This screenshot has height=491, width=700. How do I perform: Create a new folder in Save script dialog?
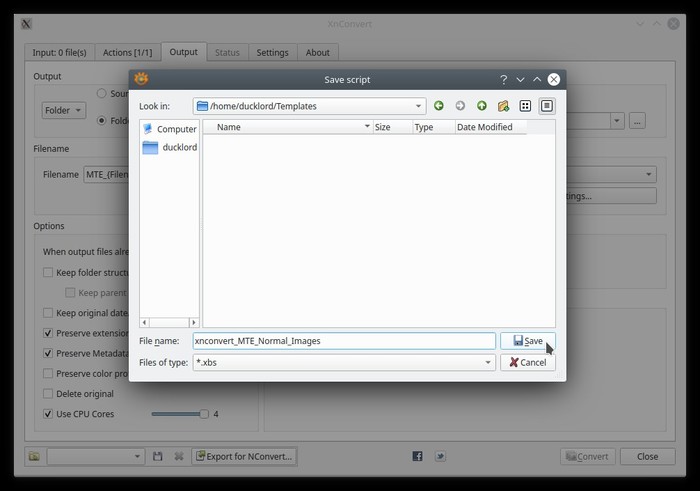[x=503, y=106]
